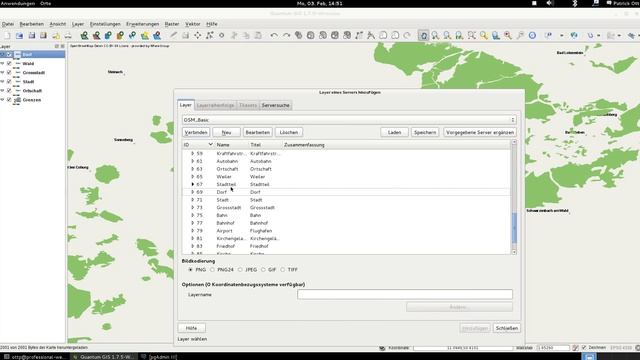
Task: Click the Add Raster Layer icon
Action: point(96,36)
